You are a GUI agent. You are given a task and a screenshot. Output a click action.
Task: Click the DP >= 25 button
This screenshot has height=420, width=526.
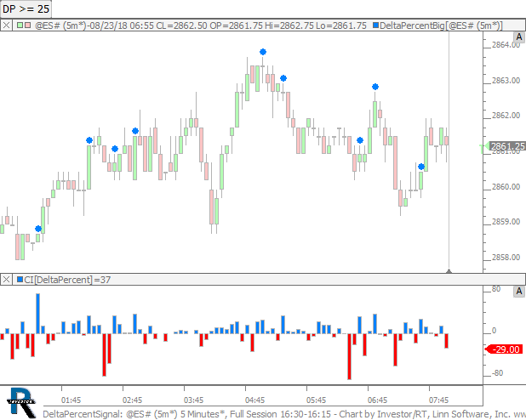26,9
